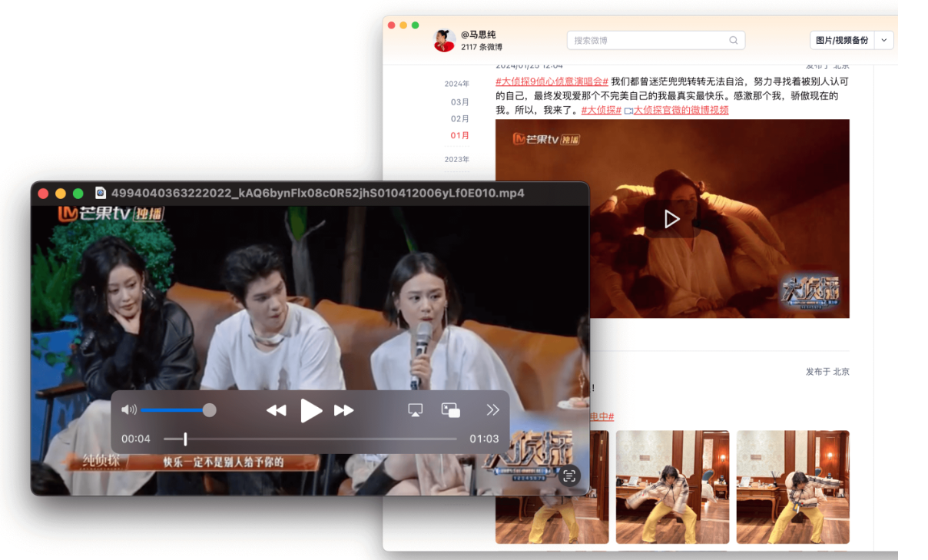This screenshot has width=928, height=560.
Task: Adjust the volume slider knob
Action: (209, 410)
